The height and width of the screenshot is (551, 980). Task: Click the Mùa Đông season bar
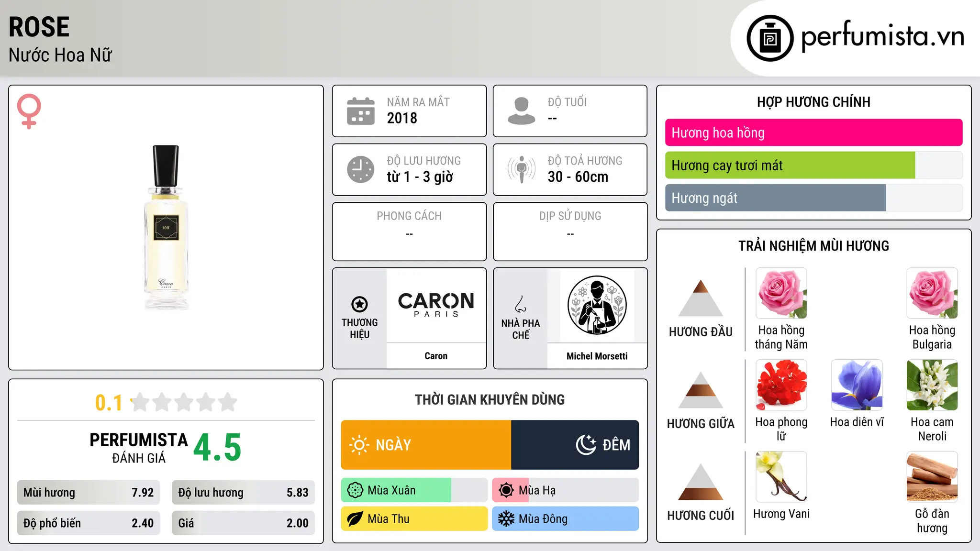(566, 519)
